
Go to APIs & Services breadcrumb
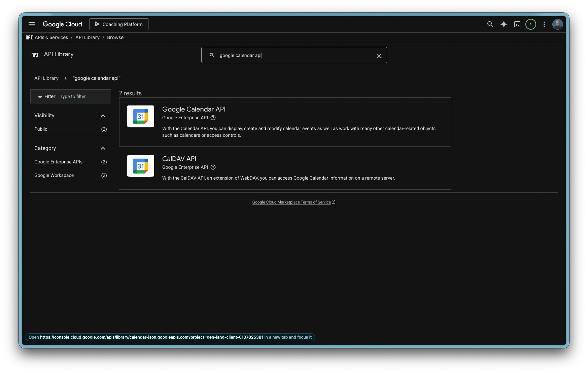point(51,37)
